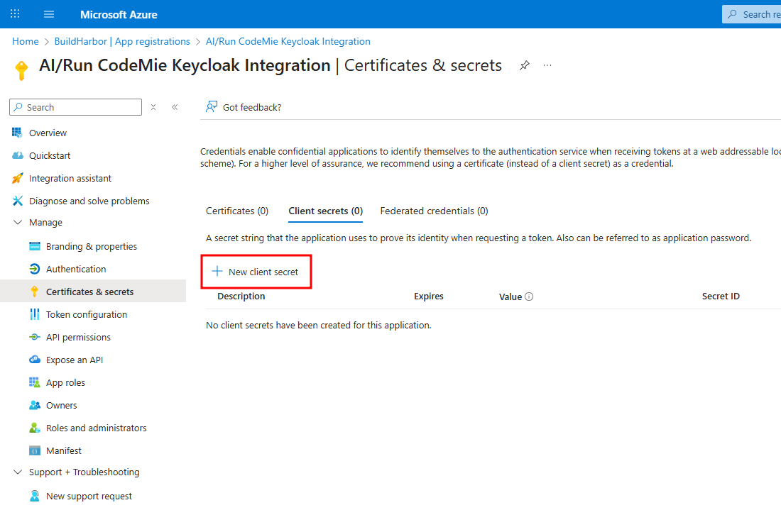Open the Azure portal hamburger menu

[49, 14]
